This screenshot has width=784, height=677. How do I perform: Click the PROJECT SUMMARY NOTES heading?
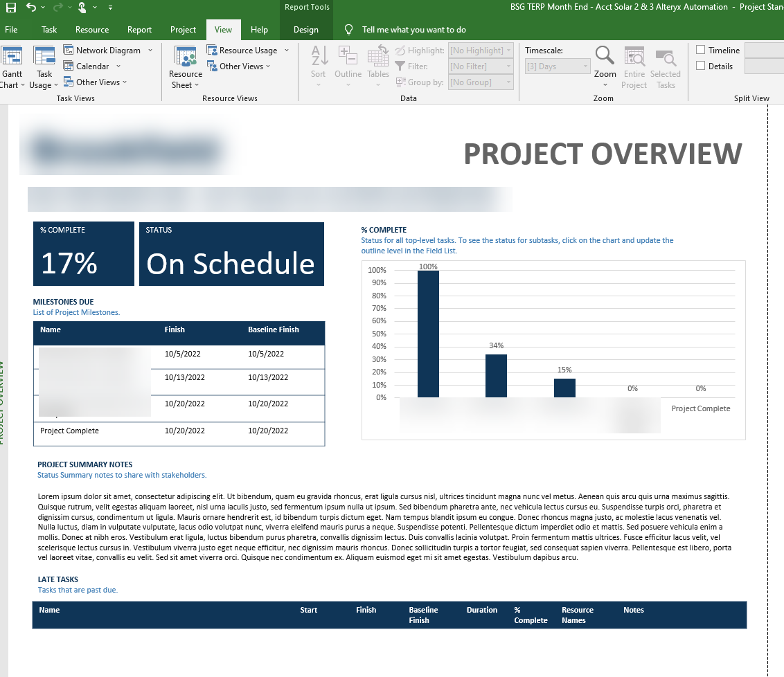point(85,464)
